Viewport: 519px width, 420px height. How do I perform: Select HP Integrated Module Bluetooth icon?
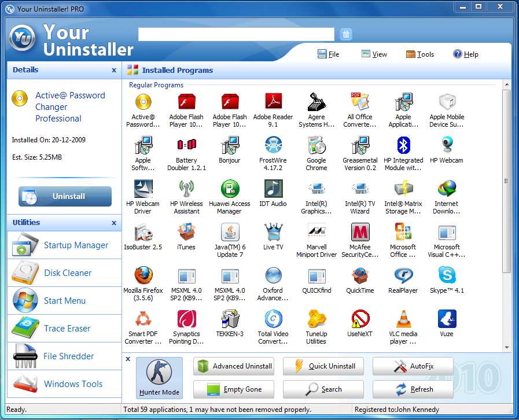pyautogui.click(x=403, y=145)
